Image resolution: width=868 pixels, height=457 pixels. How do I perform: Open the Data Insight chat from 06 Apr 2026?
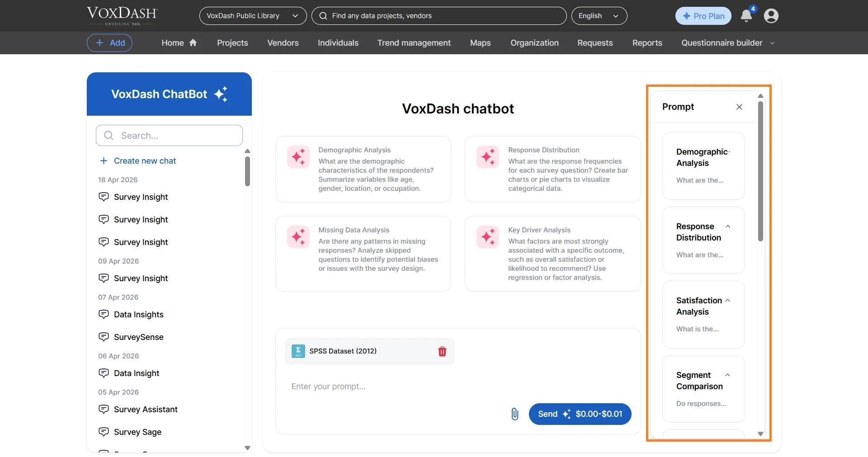137,373
